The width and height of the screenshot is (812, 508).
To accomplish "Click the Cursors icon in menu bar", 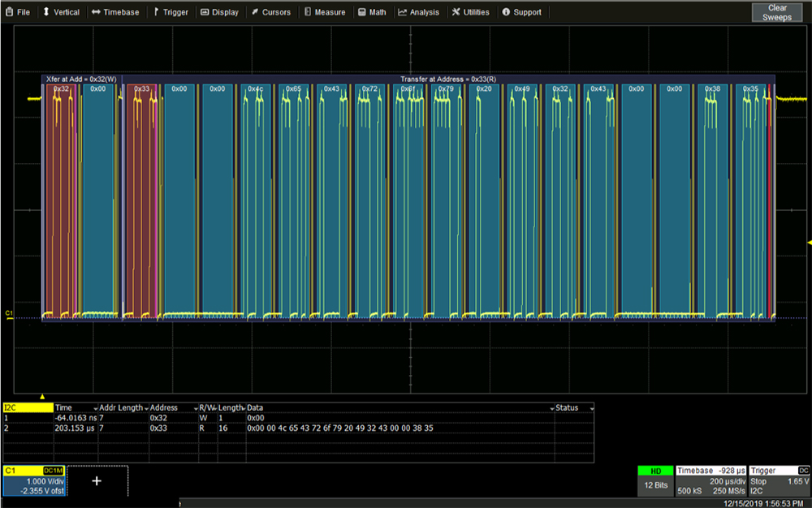I will pos(255,12).
